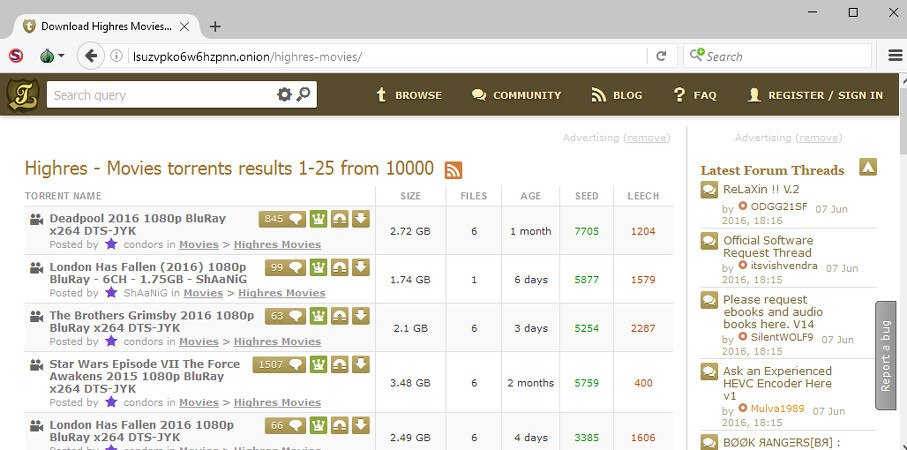
Task: Reload the page
Action: 661,56
